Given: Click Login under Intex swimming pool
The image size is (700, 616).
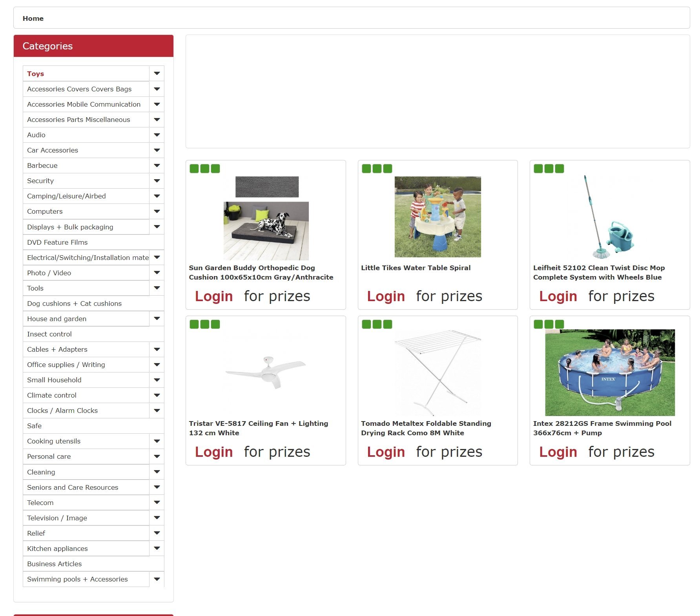Looking at the screenshot, I should [558, 452].
